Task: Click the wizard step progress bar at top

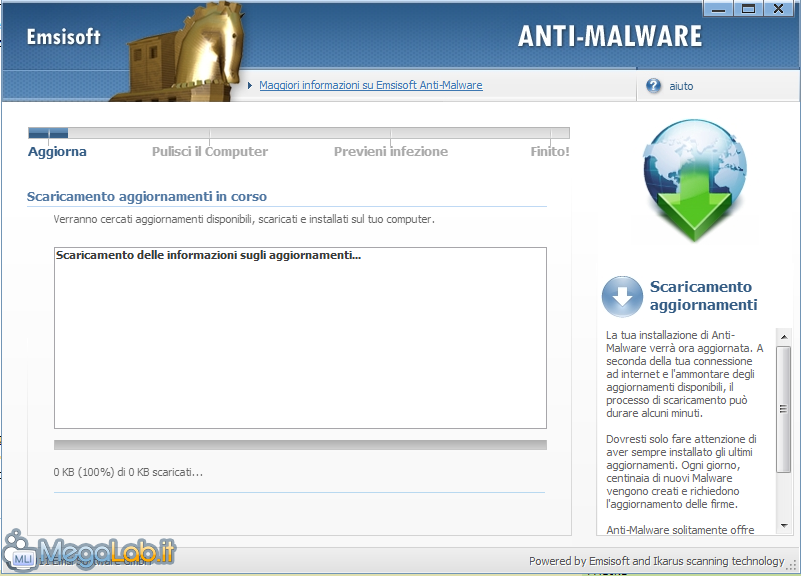Action: click(x=299, y=133)
